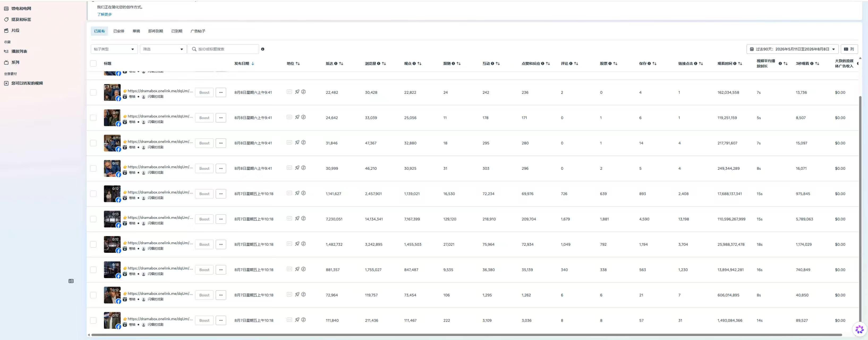868x340 pixels.
Task: Boost the post with reach 24,642
Action: [x=204, y=118]
